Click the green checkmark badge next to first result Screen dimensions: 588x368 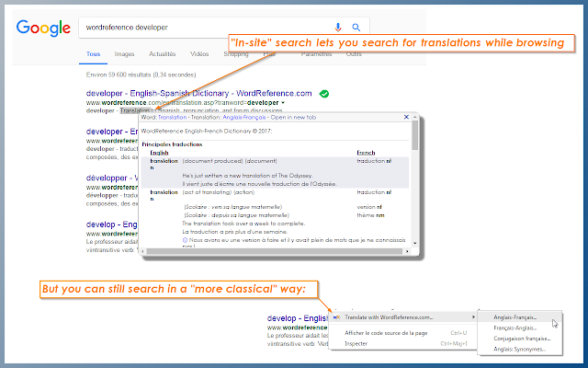pos(324,94)
